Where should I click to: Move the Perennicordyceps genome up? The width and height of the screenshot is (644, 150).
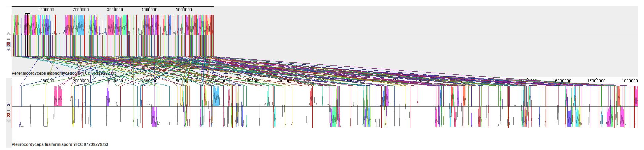coord(8,34)
